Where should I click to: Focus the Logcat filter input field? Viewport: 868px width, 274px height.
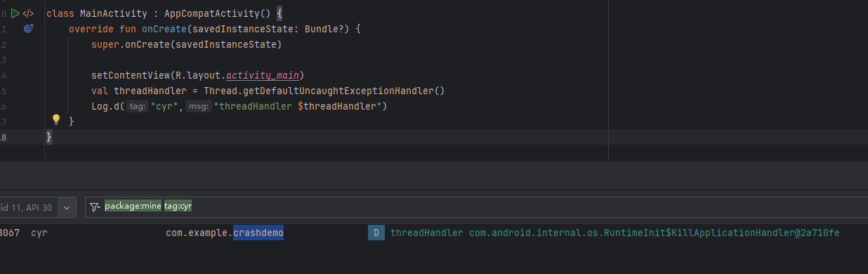tap(476, 207)
